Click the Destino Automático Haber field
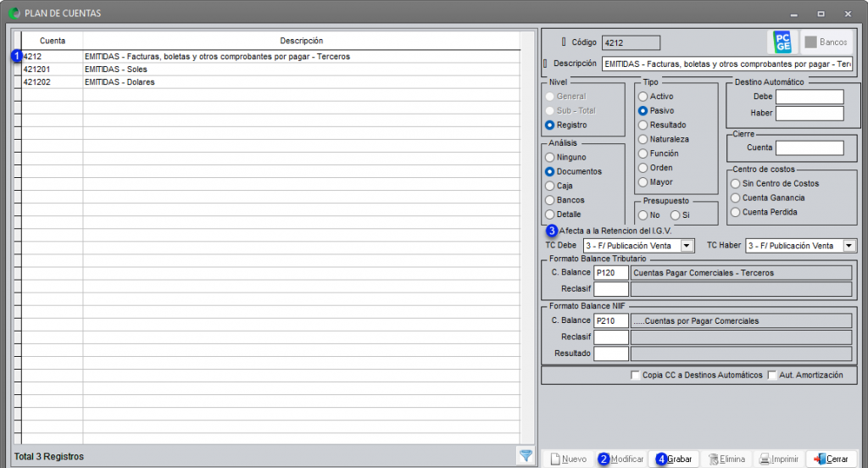The image size is (868, 468). tap(810, 113)
